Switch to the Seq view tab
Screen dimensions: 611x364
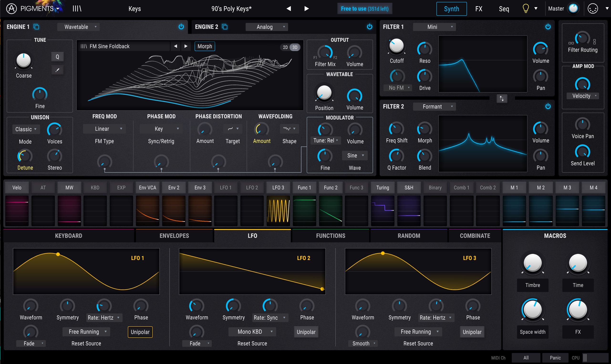tap(504, 9)
